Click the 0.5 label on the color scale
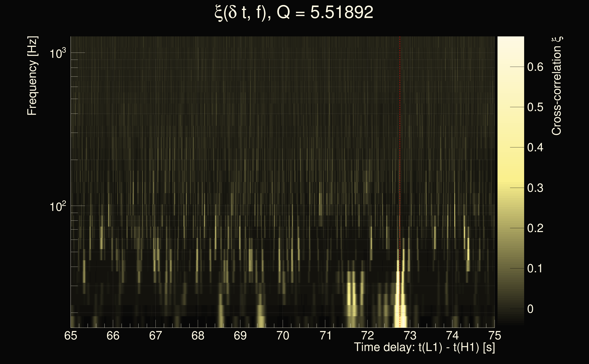The image size is (589, 364). coord(535,107)
